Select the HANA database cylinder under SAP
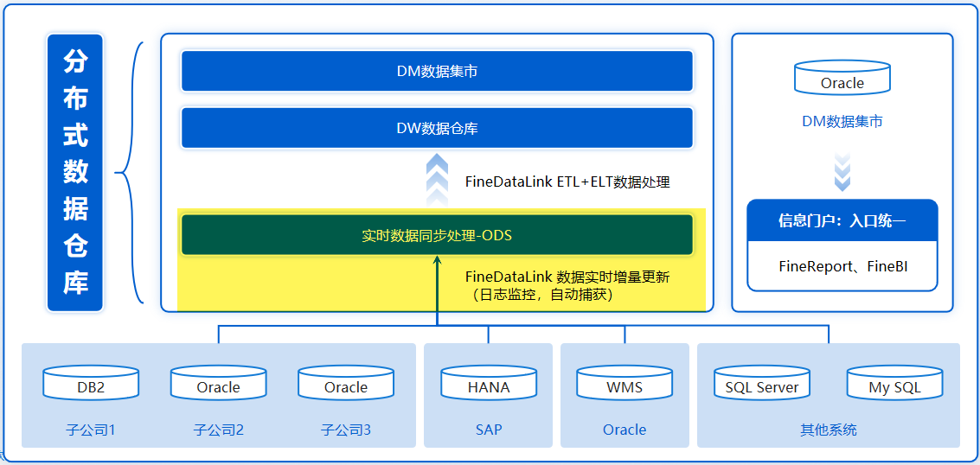980x465 pixels. [488, 383]
